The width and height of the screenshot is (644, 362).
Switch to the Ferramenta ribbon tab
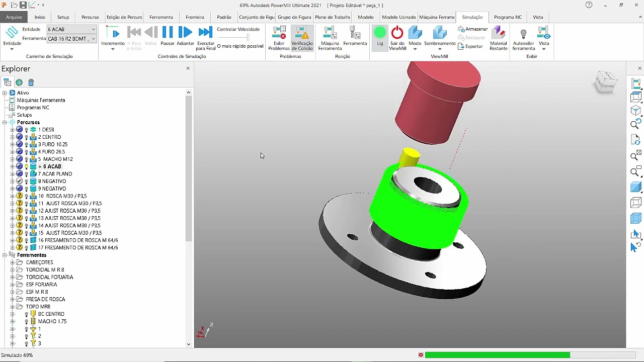[x=161, y=17]
